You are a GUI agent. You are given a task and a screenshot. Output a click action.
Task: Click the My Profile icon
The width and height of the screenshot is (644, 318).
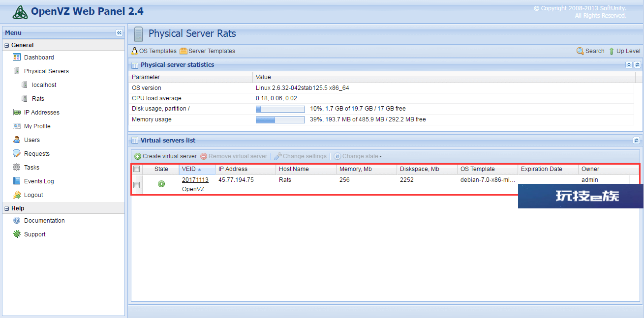[17, 126]
